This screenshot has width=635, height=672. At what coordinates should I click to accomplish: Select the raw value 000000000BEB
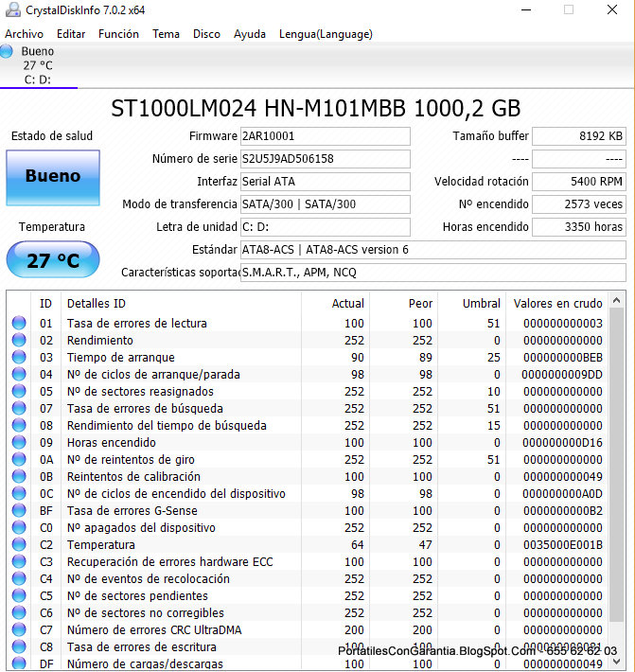[x=562, y=358]
